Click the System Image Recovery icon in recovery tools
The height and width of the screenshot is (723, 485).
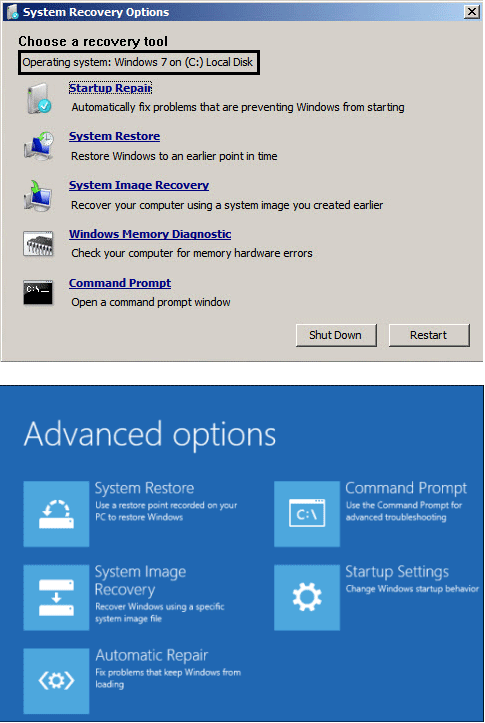click(x=38, y=196)
